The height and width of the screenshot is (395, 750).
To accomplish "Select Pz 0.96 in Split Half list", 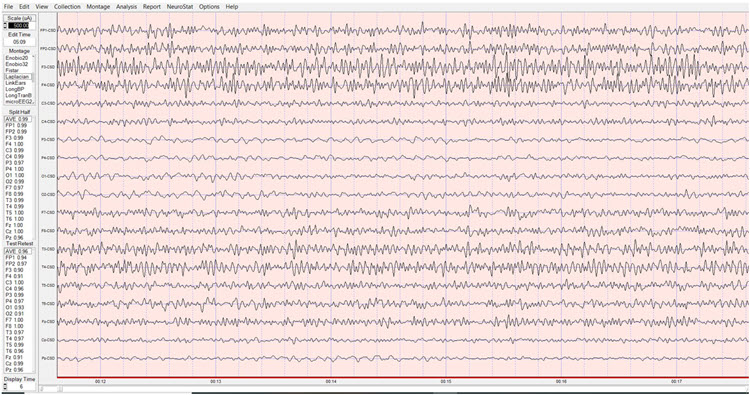I will click(x=14, y=237).
